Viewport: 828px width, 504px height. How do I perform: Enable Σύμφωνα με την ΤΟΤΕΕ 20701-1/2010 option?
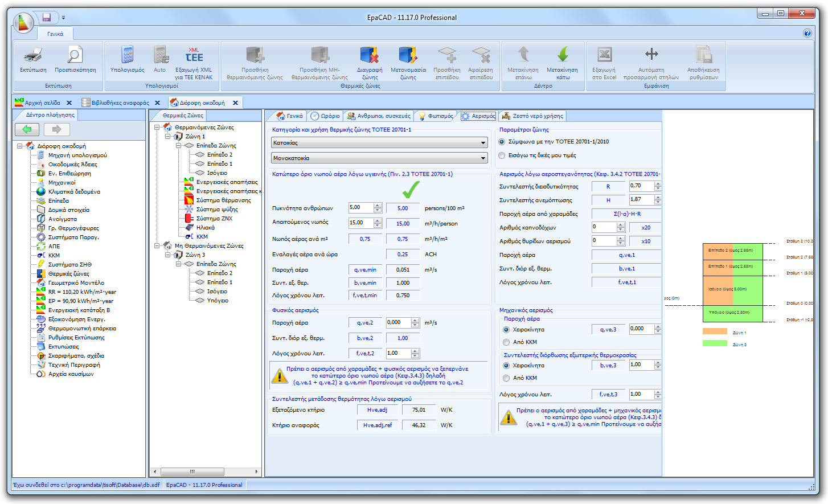(x=501, y=143)
